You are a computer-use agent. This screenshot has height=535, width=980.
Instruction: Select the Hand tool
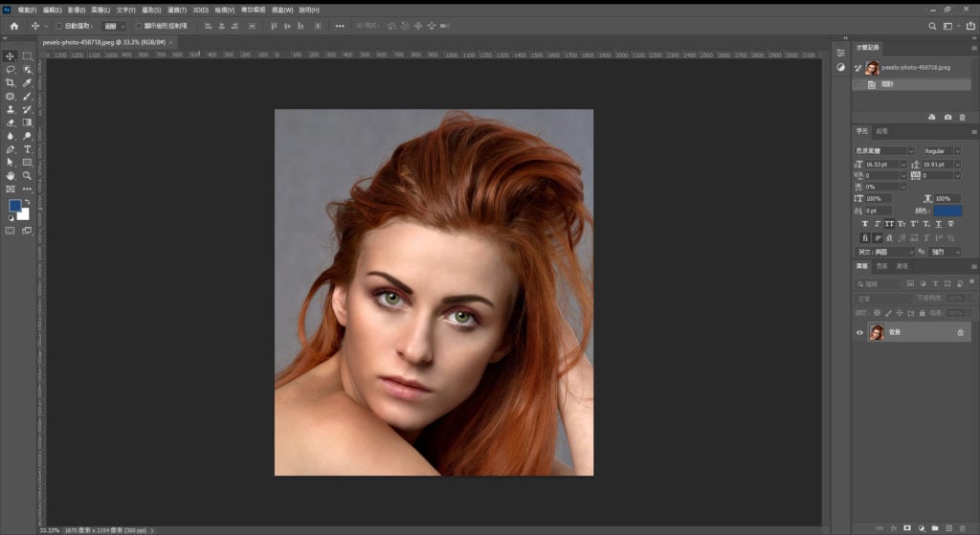(11, 176)
